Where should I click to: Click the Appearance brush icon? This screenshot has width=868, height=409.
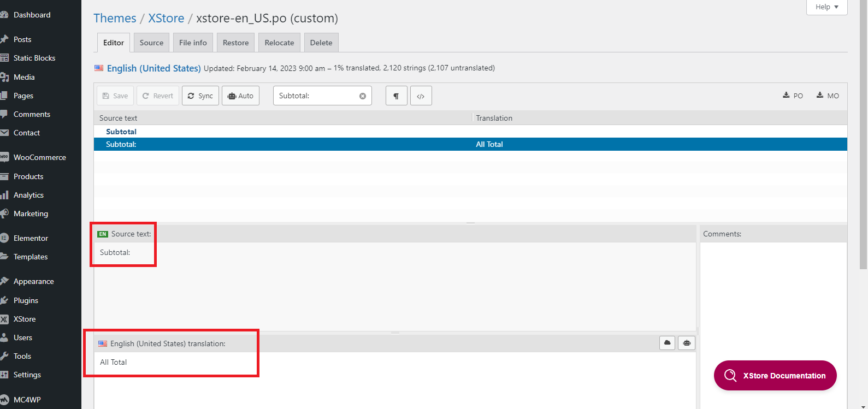click(x=4, y=281)
